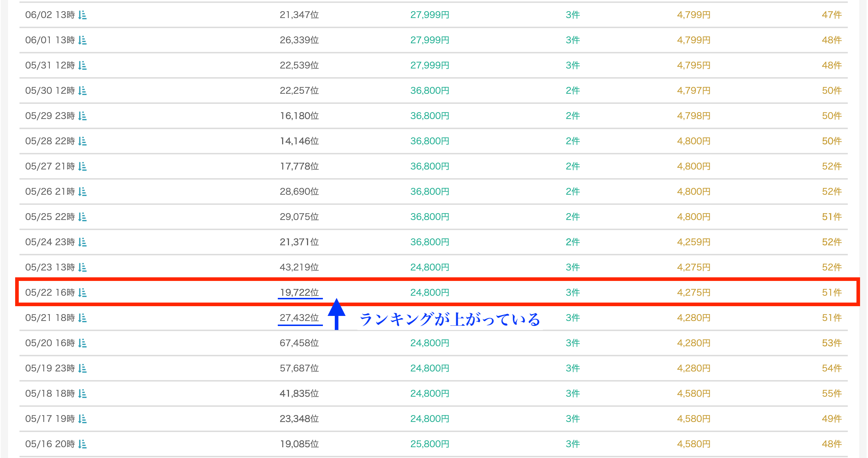
Task: Select price 27,999円 in 06/02 row
Action: 430,15
